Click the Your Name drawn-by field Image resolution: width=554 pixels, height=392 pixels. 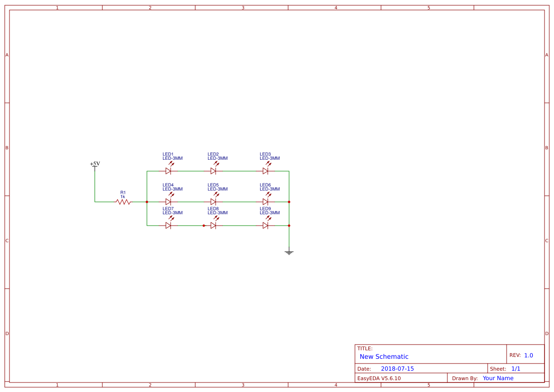(x=498, y=378)
